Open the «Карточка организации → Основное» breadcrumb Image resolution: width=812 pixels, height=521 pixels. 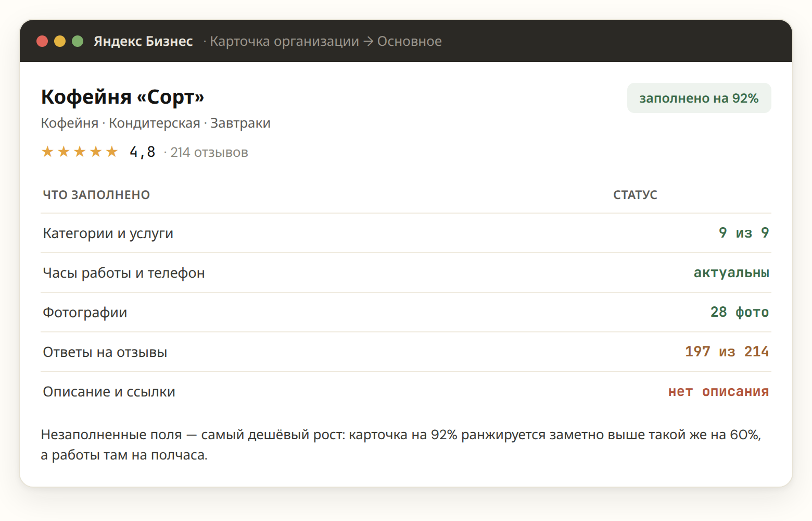click(x=325, y=41)
